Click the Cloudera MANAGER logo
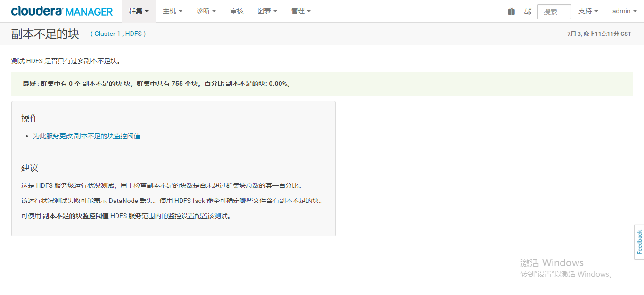The height and width of the screenshot is (295, 644). click(61, 11)
